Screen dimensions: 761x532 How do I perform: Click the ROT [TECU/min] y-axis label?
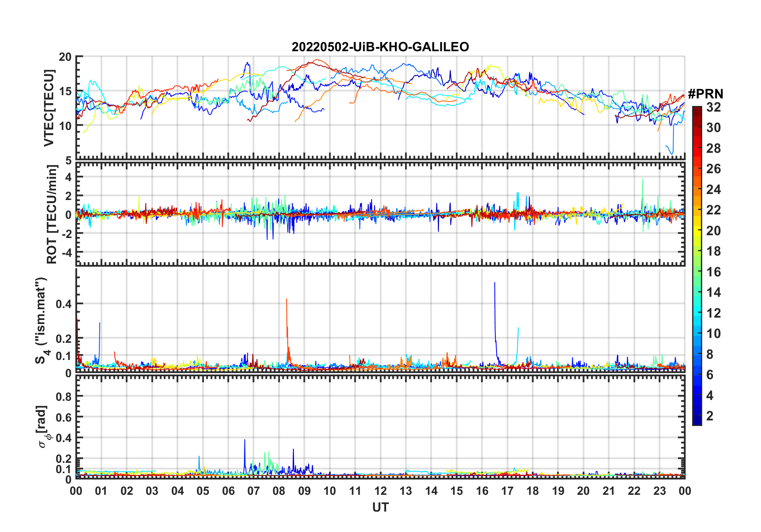52,214
